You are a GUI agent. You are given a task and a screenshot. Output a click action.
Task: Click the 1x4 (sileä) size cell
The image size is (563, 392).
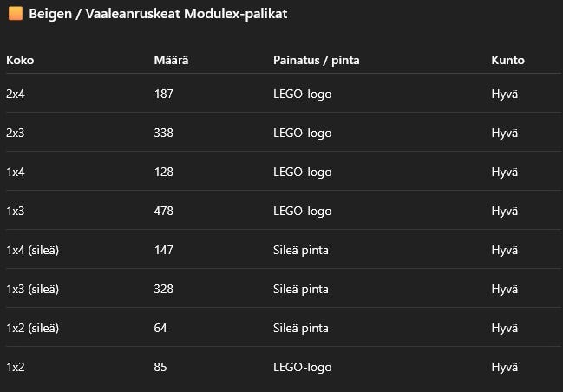pos(32,250)
